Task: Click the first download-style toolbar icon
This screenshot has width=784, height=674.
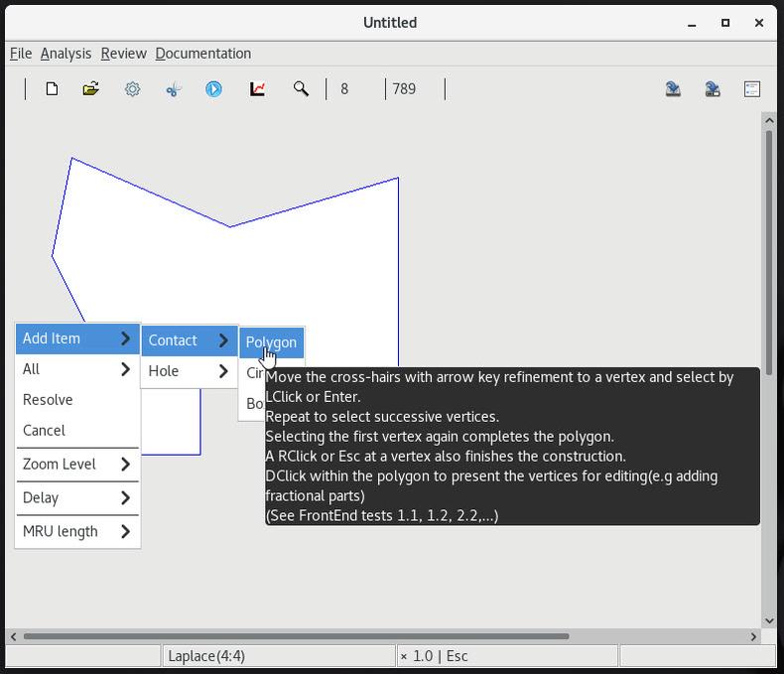Action: tap(673, 89)
